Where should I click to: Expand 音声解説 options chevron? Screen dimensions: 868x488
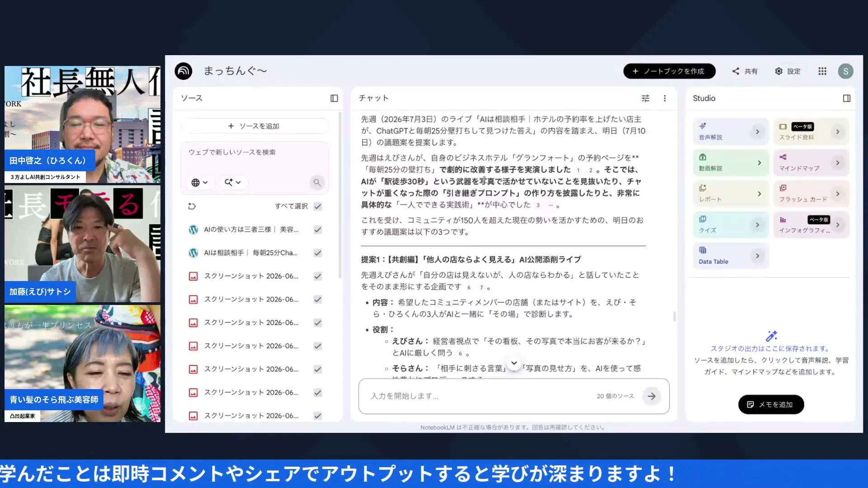[x=758, y=132]
